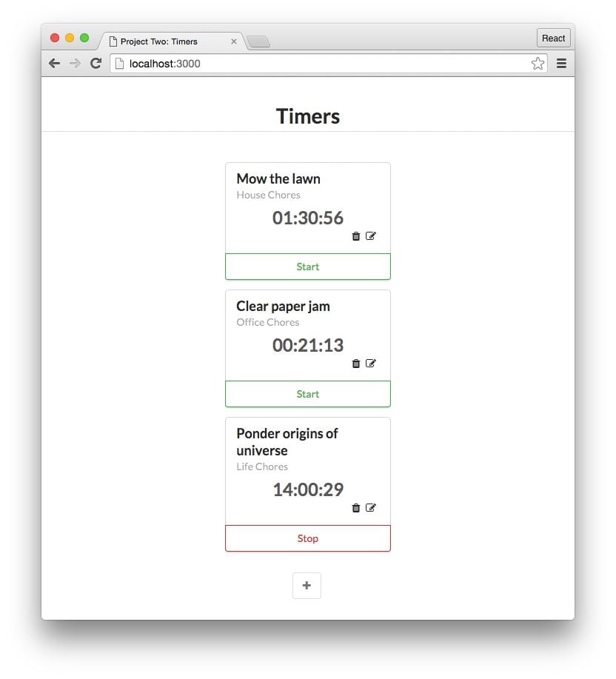This screenshot has height=679, width=616.
Task: Start the Clear paper jam timer
Action: (308, 394)
